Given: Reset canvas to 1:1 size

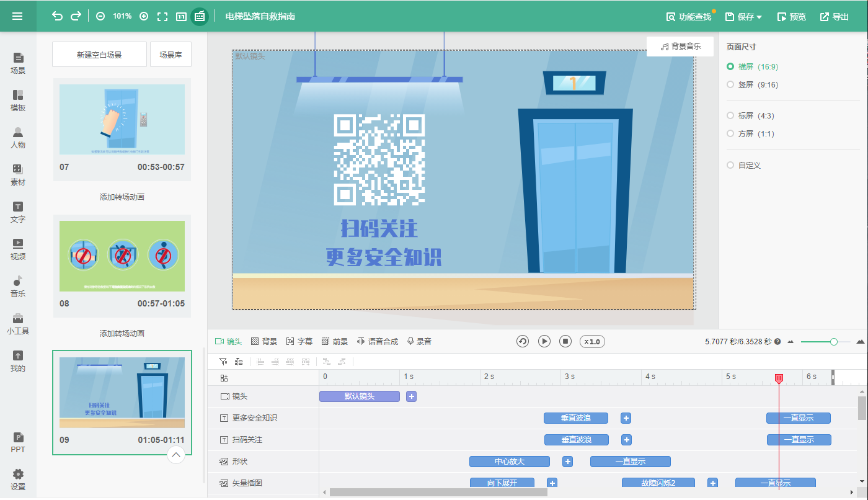Looking at the screenshot, I should click(181, 16).
